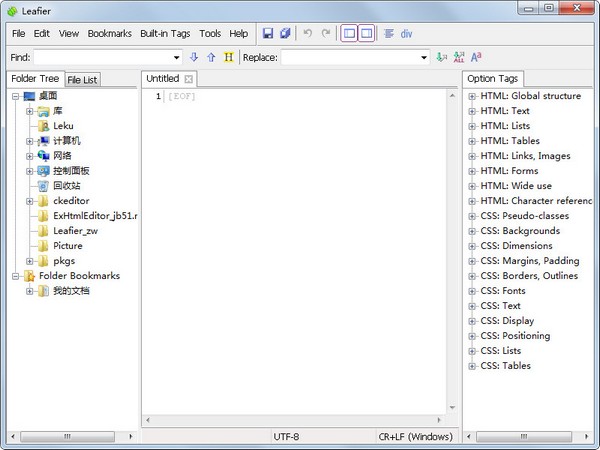Close the Untitled tab
The image size is (600, 450).
point(189,79)
